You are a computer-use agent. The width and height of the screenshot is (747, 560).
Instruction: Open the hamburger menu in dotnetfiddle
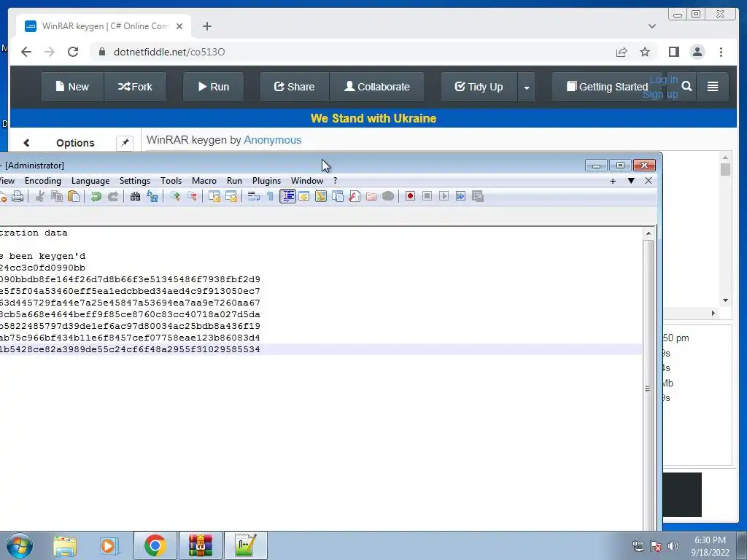(713, 86)
